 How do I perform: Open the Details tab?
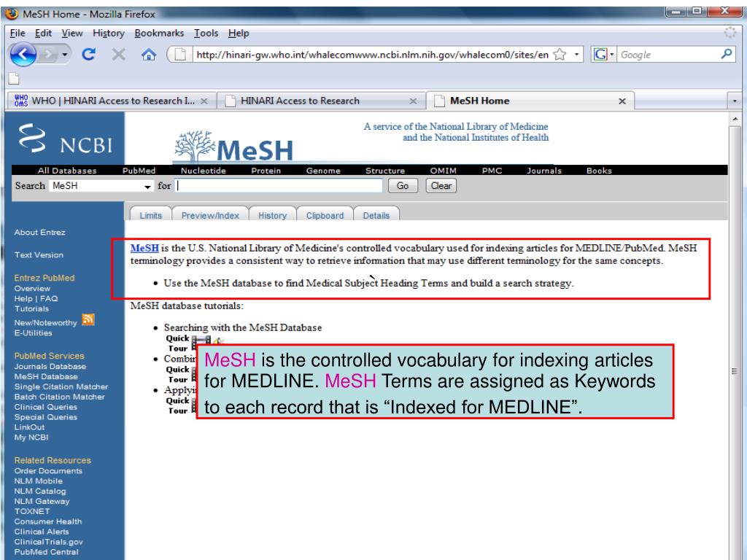376,215
